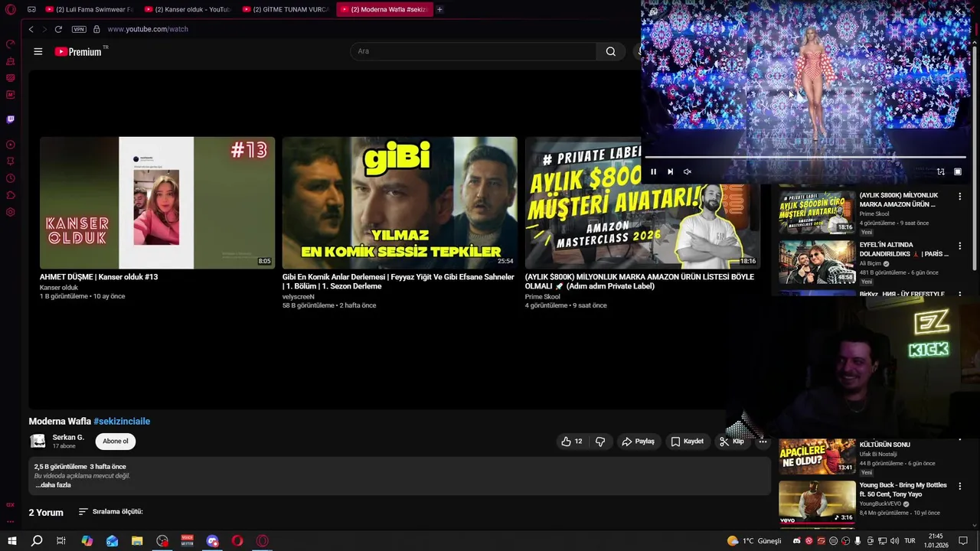Screen dimensions: 980x551
Task: Open the three-dot sidebar setup at bottom
Action: point(11,521)
